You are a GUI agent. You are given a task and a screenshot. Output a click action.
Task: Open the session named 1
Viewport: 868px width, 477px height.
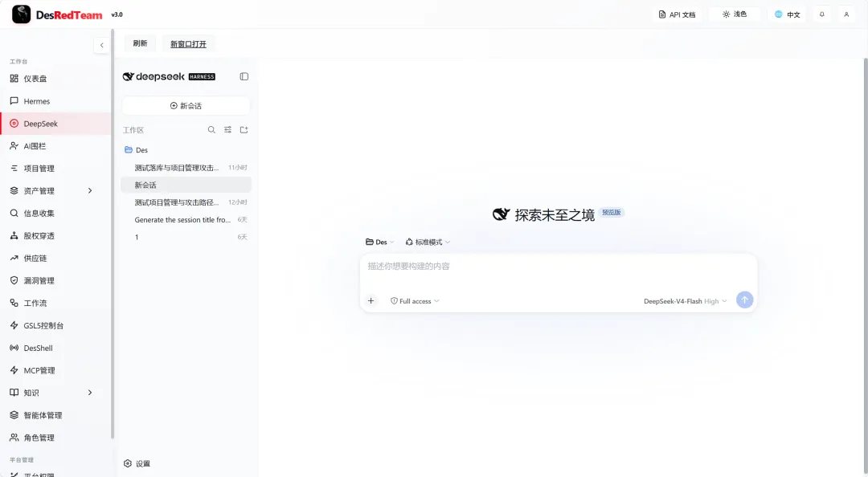tap(186, 237)
